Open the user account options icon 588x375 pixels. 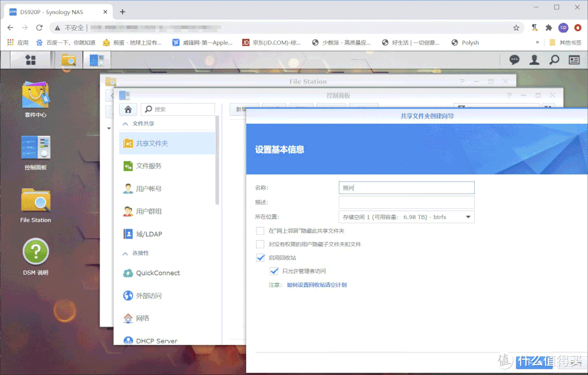click(534, 59)
